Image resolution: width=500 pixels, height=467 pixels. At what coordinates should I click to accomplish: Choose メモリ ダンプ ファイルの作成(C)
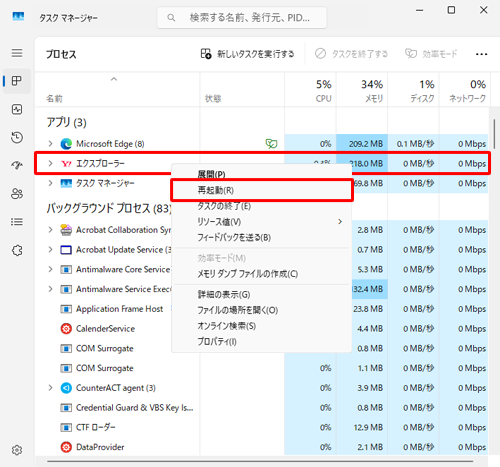coord(262,274)
